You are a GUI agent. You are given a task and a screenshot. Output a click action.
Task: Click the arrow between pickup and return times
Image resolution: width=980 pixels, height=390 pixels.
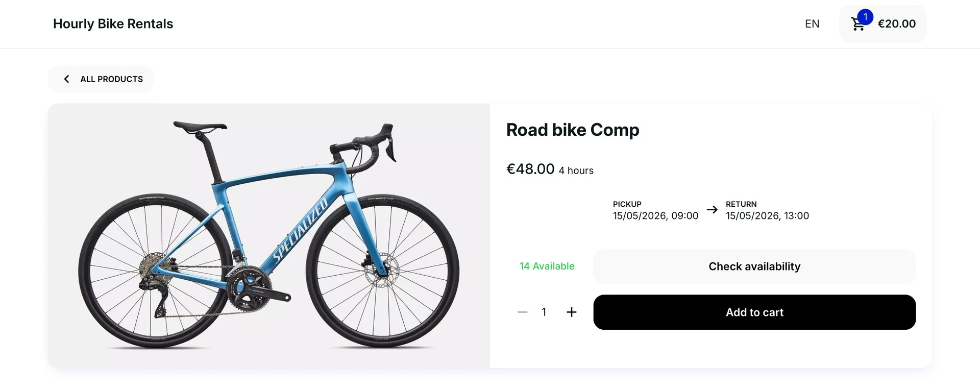coord(712,209)
